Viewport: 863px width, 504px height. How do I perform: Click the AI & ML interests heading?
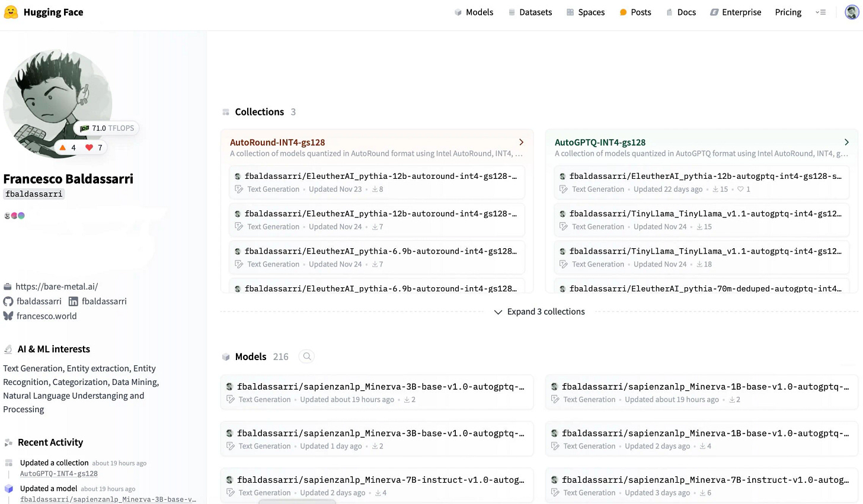[54, 349]
